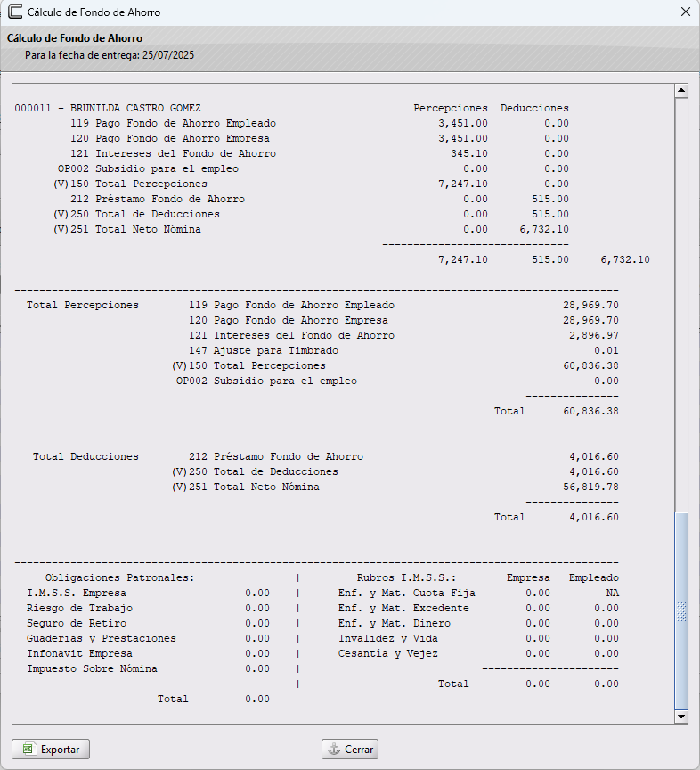The height and width of the screenshot is (770, 700).
Task: Click '212 Préstamo Fondo de Ahorro' 515.00 row
Action: point(320,200)
